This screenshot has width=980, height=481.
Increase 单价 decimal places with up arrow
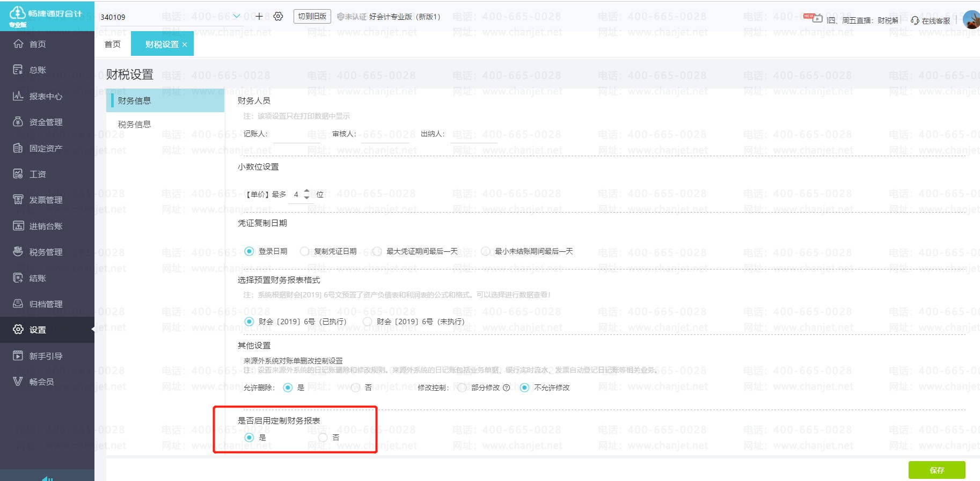pos(307,191)
